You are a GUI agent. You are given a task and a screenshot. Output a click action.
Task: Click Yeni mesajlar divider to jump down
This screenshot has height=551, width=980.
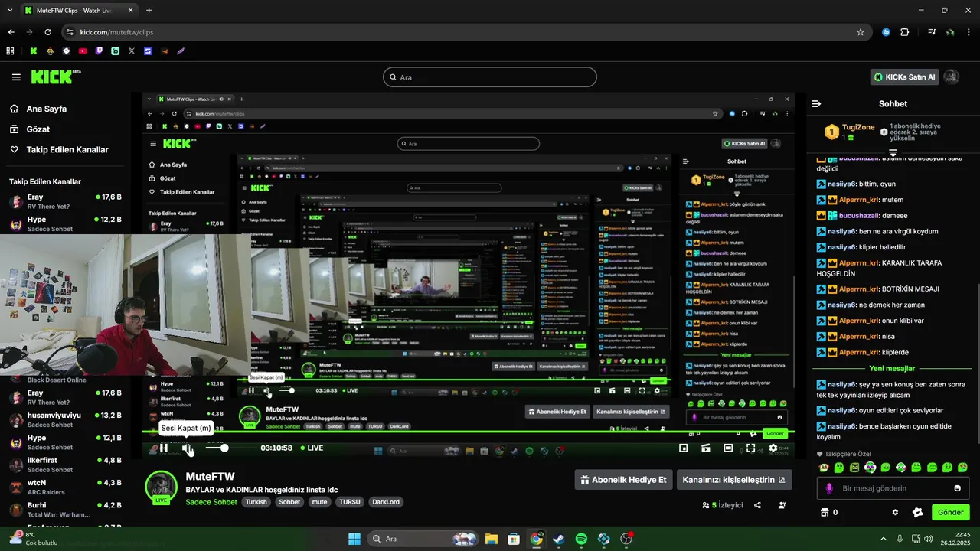[892, 369]
